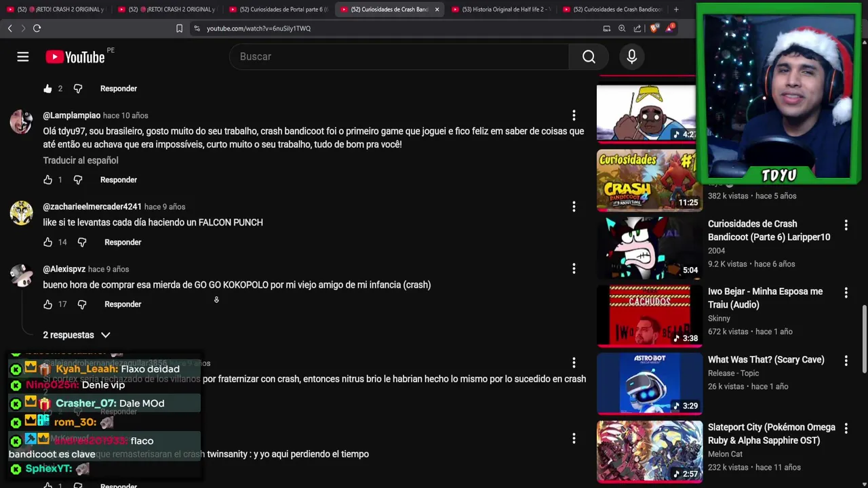
Task: Reply to the @Alexispvz comment
Action: click(x=123, y=304)
